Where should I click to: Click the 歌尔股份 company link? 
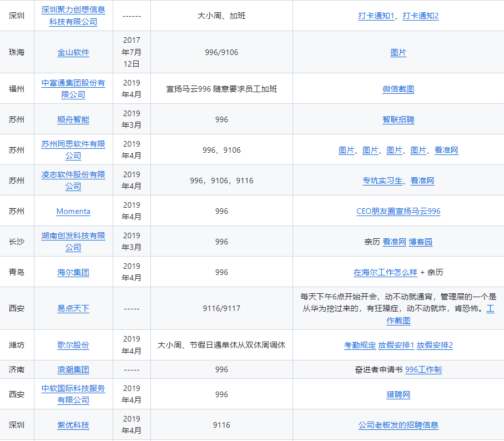pyautogui.click(x=73, y=345)
